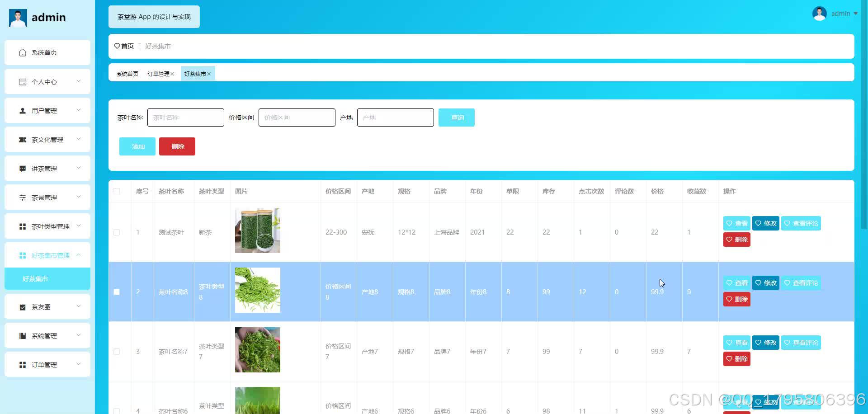This screenshot has height=414, width=868.
Task: Click 查看评论 for row 测试茶叶
Action: point(801,223)
